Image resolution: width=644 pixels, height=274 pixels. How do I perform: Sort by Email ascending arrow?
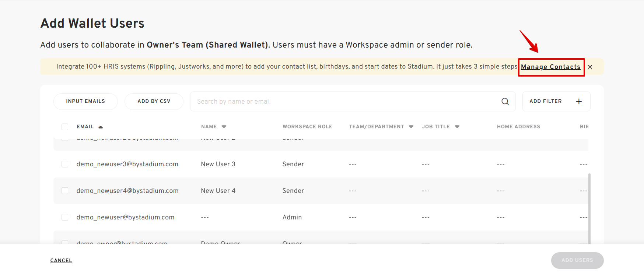click(x=101, y=127)
